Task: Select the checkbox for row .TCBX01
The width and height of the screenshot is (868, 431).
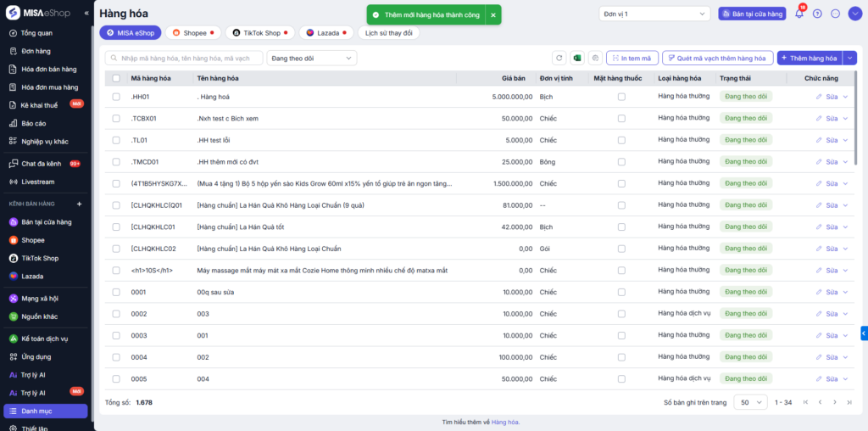Action: [116, 119]
